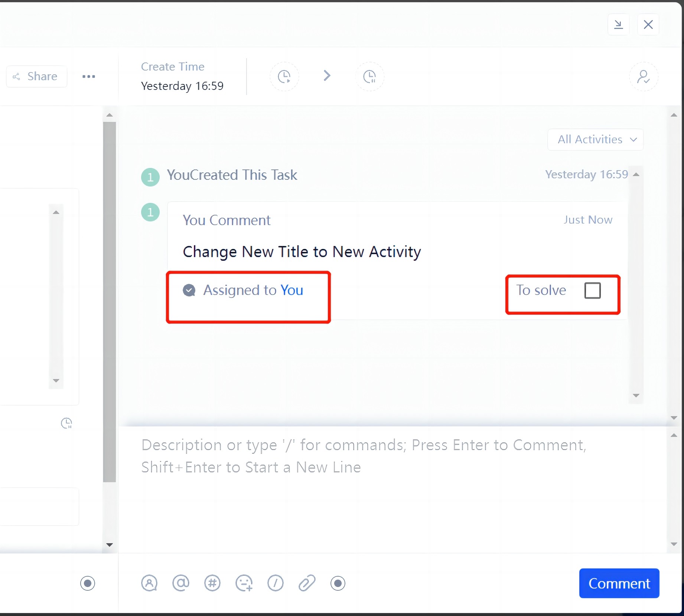The image size is (684, 616).
Task: Toggle the record button at bottom left
Action: pos(88,583)
